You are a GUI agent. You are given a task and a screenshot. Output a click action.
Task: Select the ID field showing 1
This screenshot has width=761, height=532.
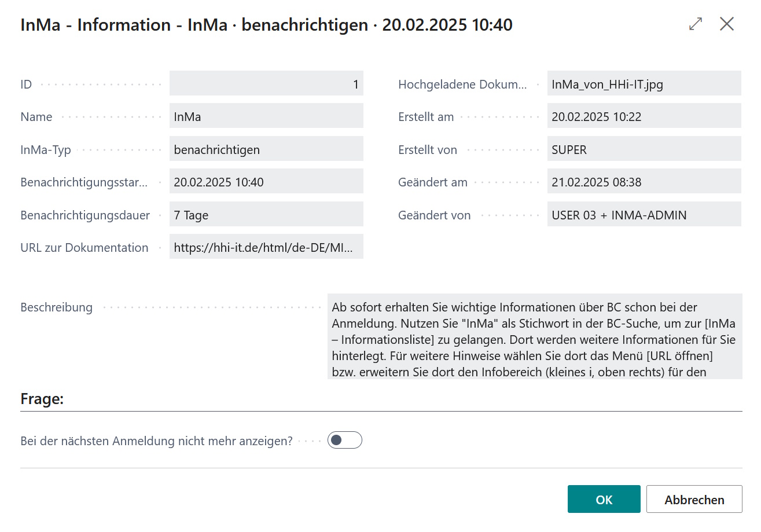coord(266,83)
